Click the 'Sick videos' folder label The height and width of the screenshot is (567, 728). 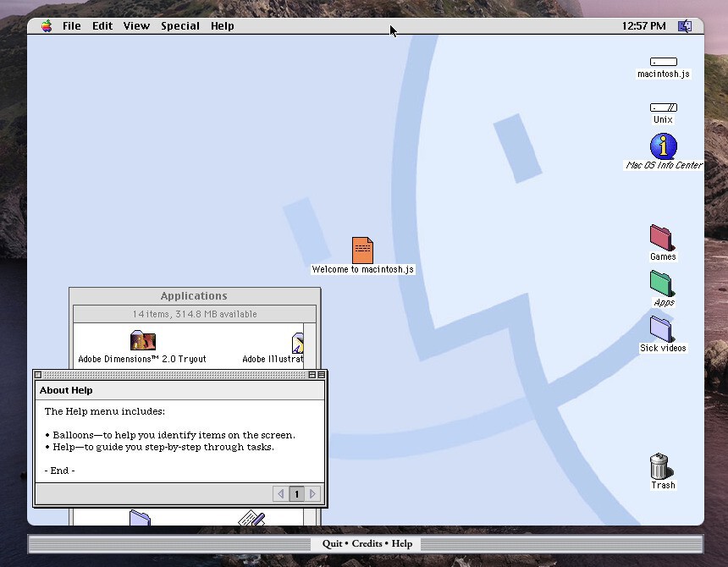[x=663, y=348]
